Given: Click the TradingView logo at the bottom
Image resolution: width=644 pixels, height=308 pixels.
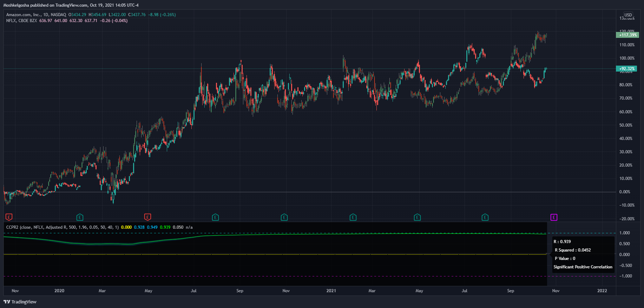Looking at the screenshot, I should click(20, 302).
